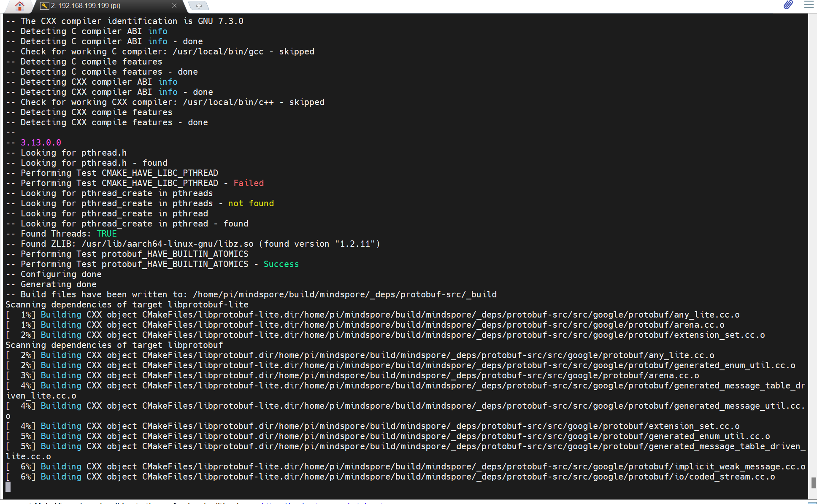Click the '/usr/local/bin/gcc' path text
This screenshot has width=817, height=504.
coord(218,51)
